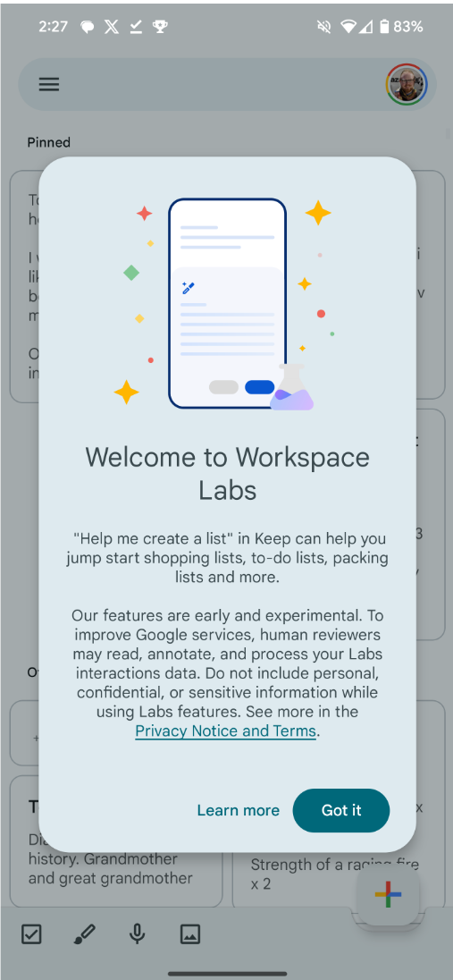
Task: Start a new drawing note with brush icon
Action: (x=84, y=934)
